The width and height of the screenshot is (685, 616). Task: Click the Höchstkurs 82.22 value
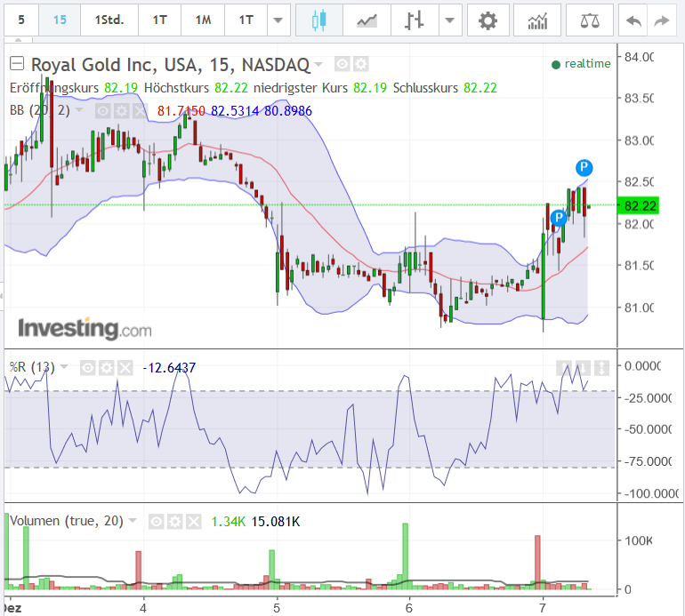point(231,88)
